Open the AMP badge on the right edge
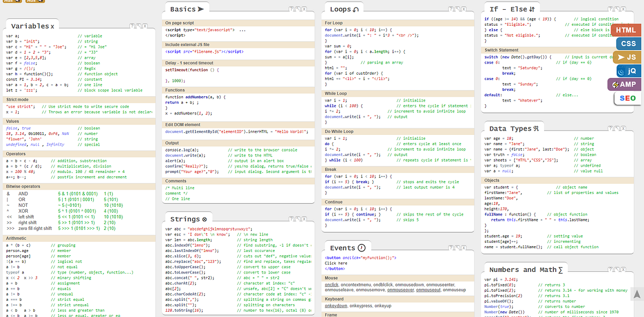Viewport: 644px width, 317px height. click(x=626, y=84)
